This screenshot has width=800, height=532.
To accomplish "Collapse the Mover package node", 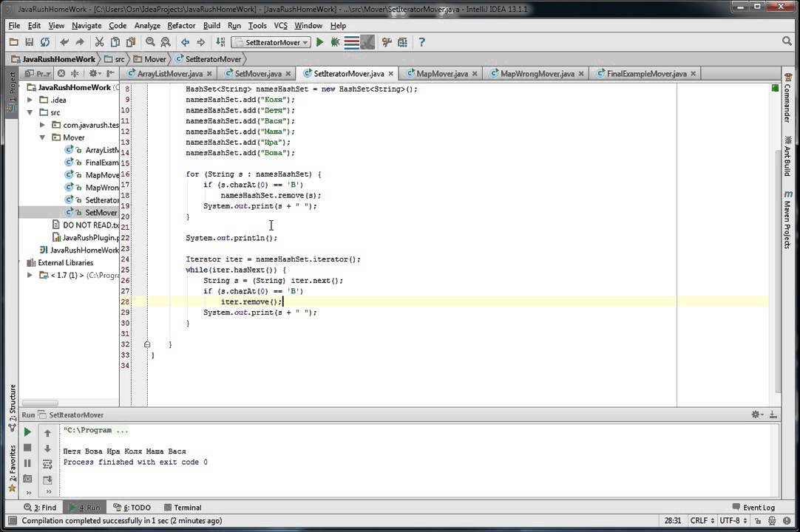I will click(42, 137).
